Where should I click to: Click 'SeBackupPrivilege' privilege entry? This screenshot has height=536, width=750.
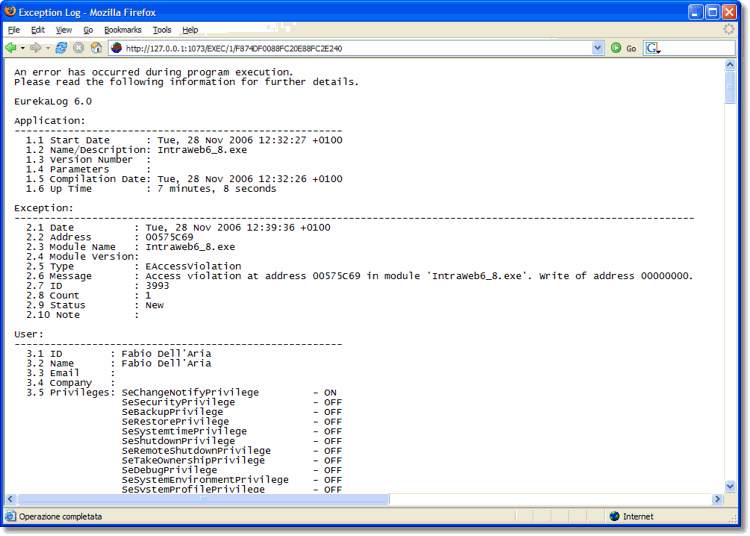coord(172,412)
